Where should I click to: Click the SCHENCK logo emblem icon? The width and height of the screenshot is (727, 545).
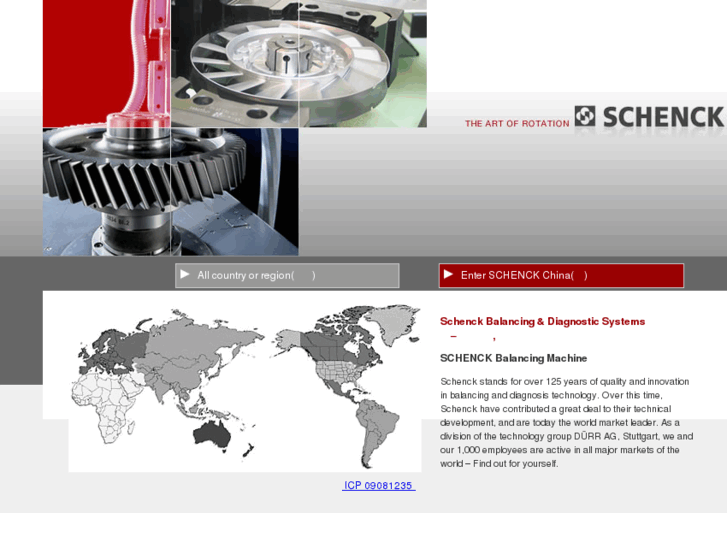pos(585,116)
